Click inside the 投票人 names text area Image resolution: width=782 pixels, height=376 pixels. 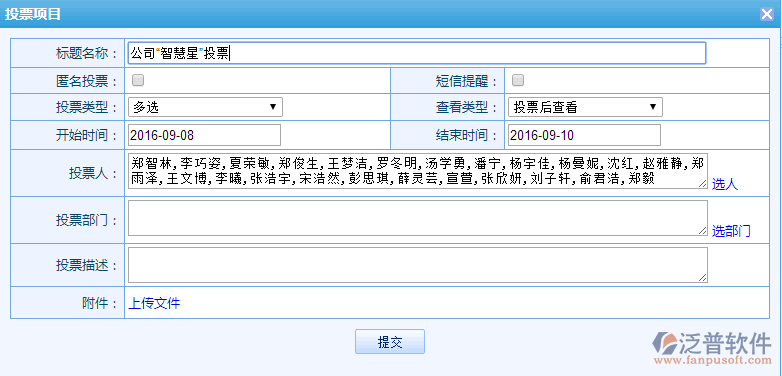(418, 171)
